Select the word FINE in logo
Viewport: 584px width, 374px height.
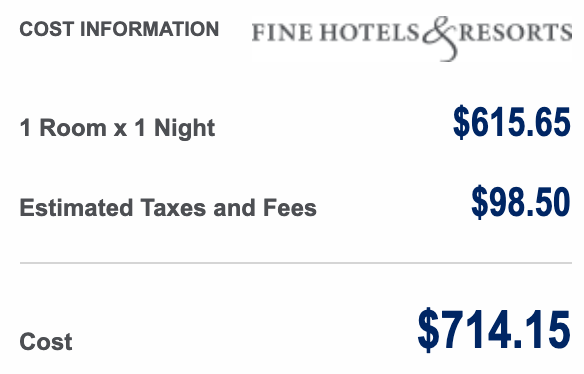coord(282,32)
